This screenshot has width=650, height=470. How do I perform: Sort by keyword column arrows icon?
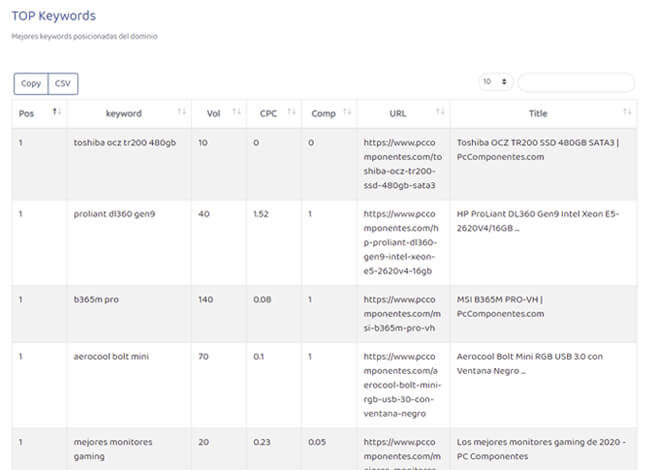coord(182,111)
